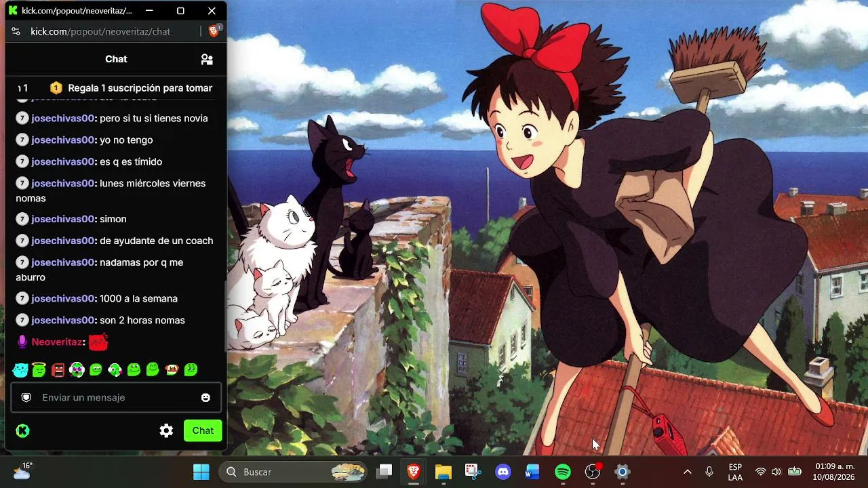Select the kick.com/popout/neoveritaz/chat address bar

[100, 31]
